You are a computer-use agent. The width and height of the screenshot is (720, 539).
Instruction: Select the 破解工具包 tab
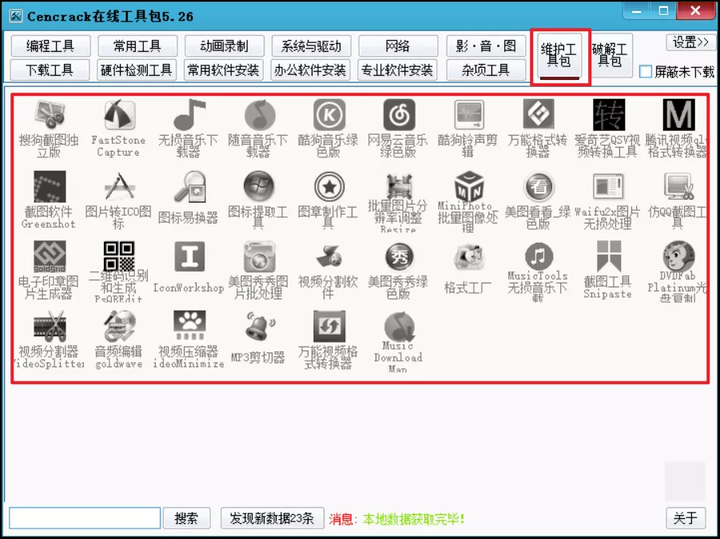point(610,56)
